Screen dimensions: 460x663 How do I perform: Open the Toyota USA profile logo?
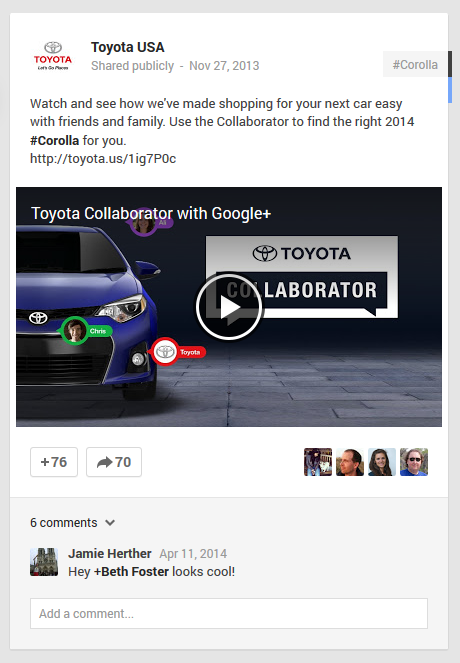53,55
